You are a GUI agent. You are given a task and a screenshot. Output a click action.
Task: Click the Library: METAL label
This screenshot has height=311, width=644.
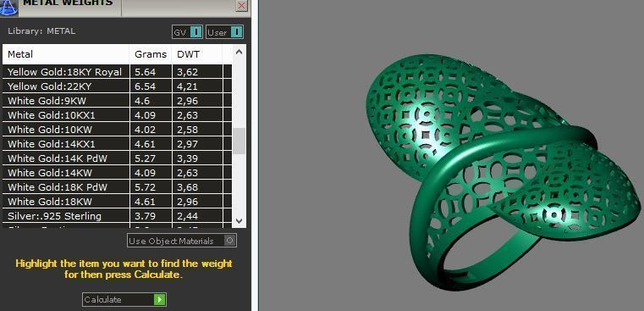coord(41,31)
